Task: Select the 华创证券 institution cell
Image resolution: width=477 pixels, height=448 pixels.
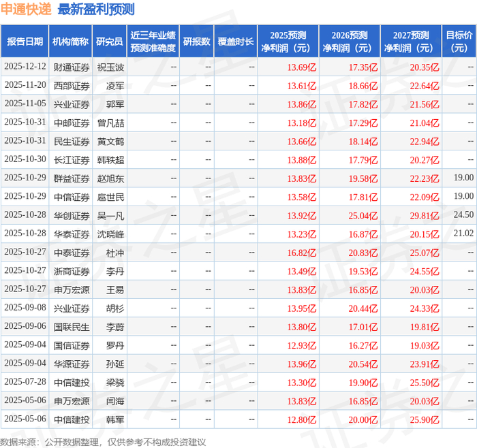Action: (72, 216)
